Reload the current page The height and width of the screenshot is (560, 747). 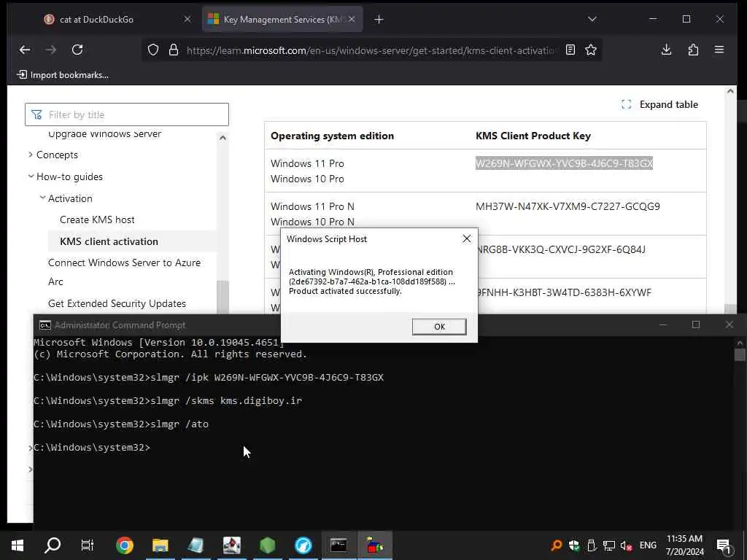pos(77,50)
